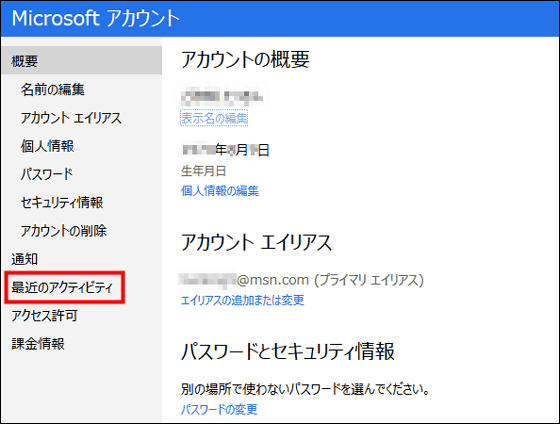Open エイリアスの追加または変更 link
This screenshot has height=424, width=560.
242,300
